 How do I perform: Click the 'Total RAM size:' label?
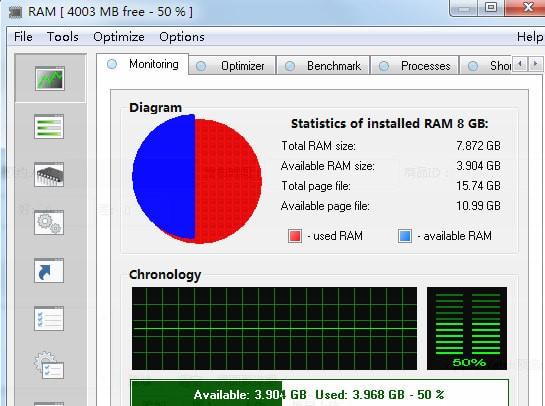(x=318, y=146)
